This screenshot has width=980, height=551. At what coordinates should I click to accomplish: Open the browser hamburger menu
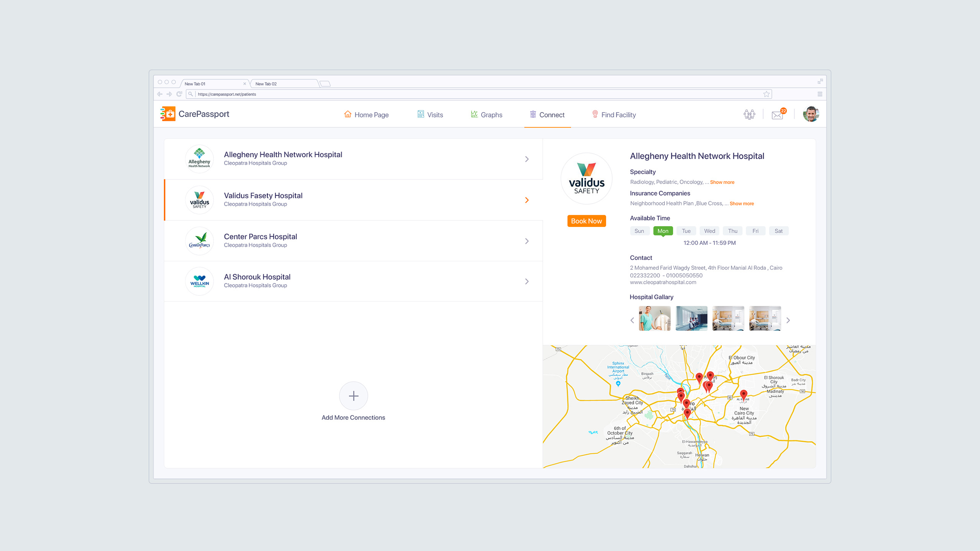pyautogui.click(x=820, y=94)
